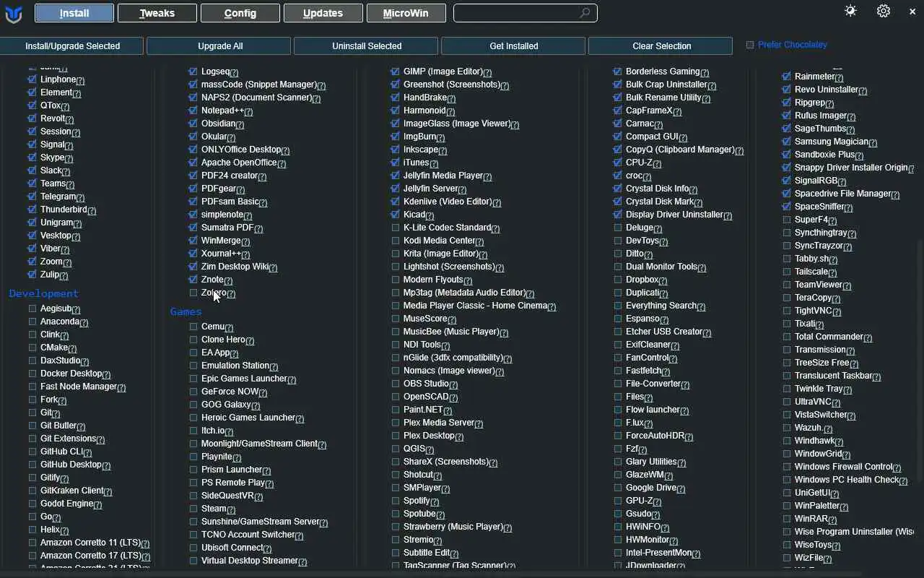Open the help link (?) next to Paint.NET
This screenshot has width=924, height=578.
coord(448,410)
